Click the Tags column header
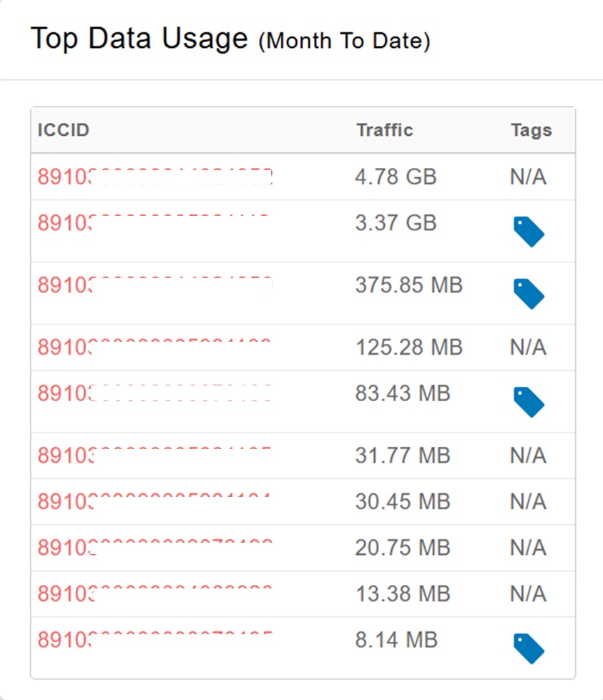 [x=531, y=130]
